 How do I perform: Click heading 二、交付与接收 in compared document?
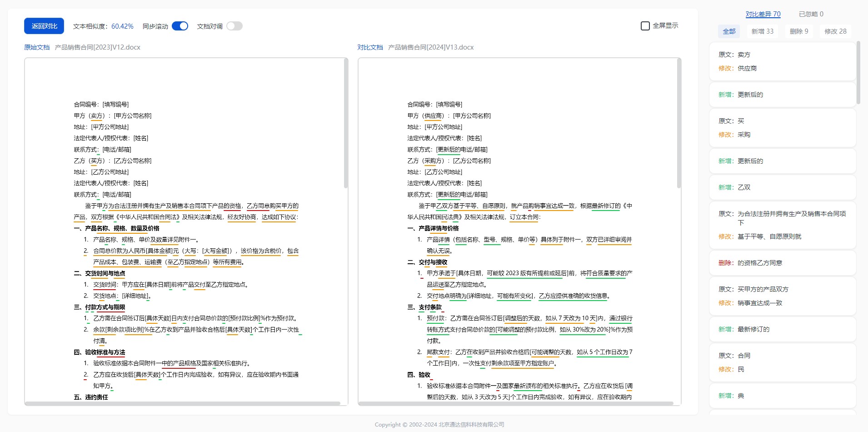(x=428, y=262)
